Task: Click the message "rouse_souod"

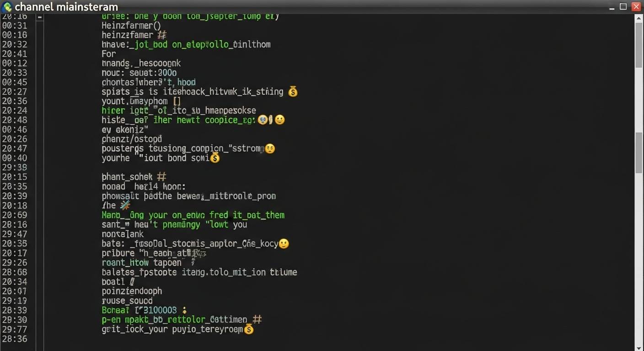Action: pos(127,301)
